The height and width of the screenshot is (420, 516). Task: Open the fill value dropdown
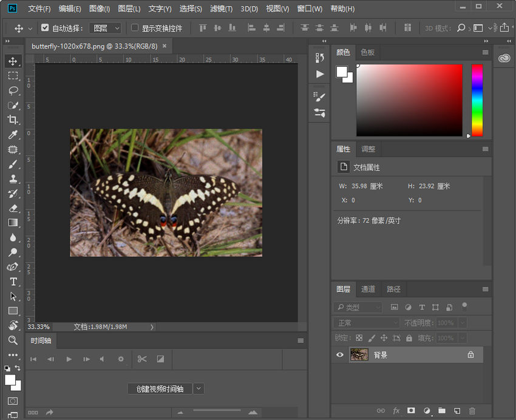463,338
